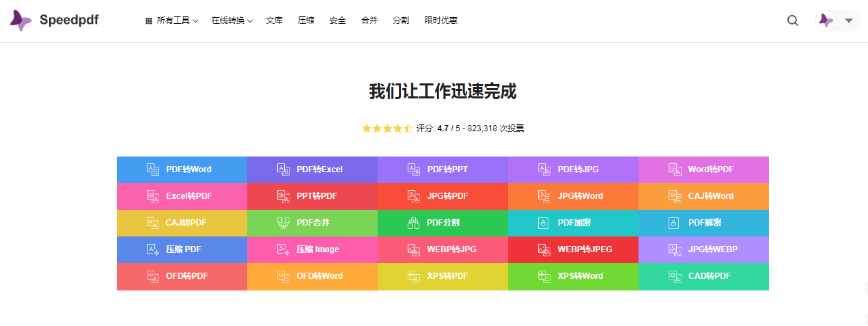868x326 pixels.
Task: Click the user avatar butterfly icon
Action: click(x=826, y=21)
